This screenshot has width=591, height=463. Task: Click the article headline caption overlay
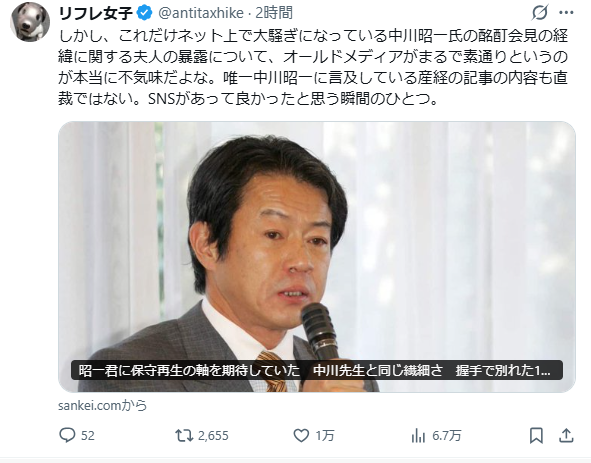pyautogui.click(x=317, y=370)
